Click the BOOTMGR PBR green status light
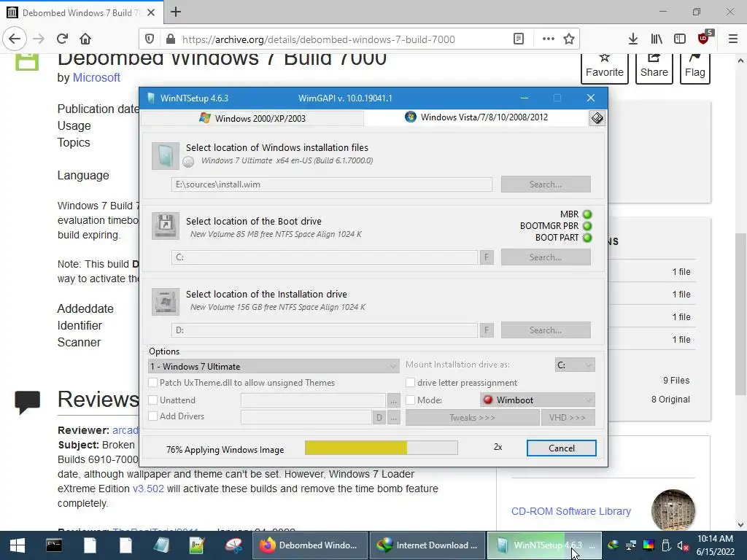This screenshot has height=560, width=747. pyautogui.click(x=587, y=226)
